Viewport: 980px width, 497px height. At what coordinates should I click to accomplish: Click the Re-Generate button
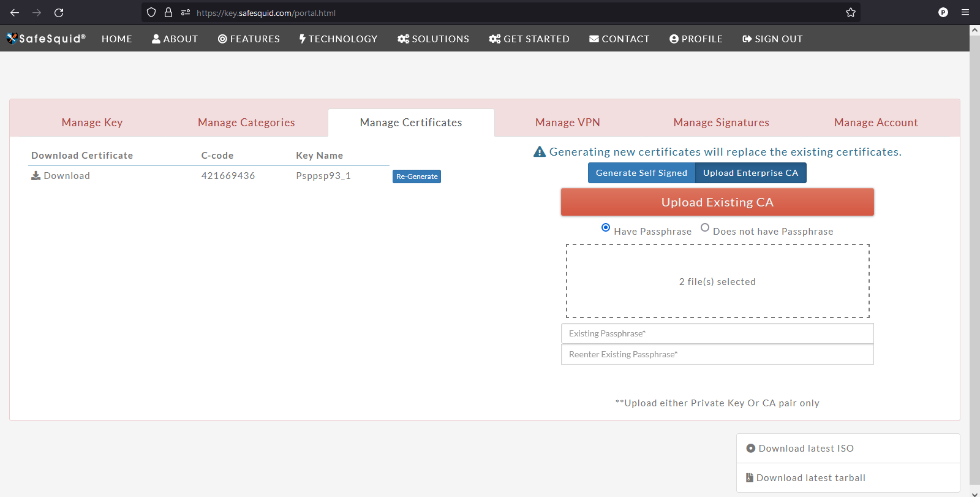click(x=417, y=176)
